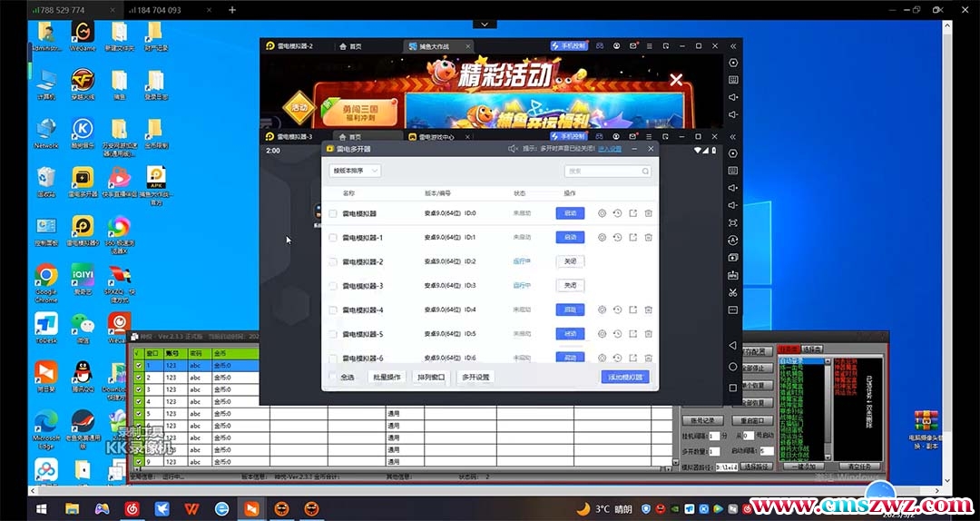Tick the checkbox next to 雷电模拟器-1
This screenshot has height=521, width=980.
coord(333,238)
